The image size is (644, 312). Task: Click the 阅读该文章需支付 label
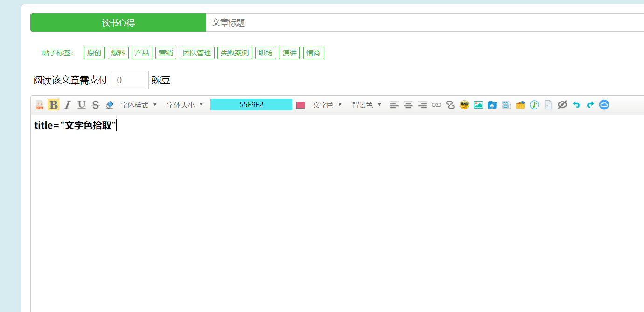pyautogui.click(x=70, y=81)
